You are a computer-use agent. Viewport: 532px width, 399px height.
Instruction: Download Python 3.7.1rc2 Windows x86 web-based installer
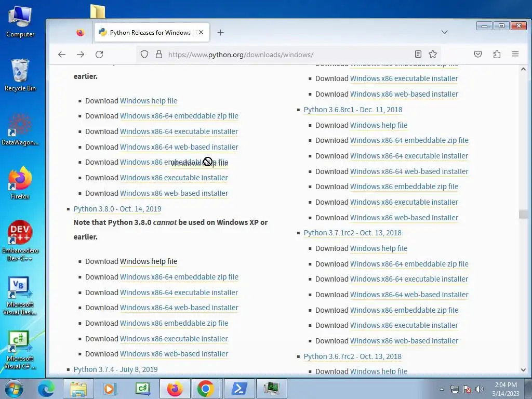(x=404, y=341)
